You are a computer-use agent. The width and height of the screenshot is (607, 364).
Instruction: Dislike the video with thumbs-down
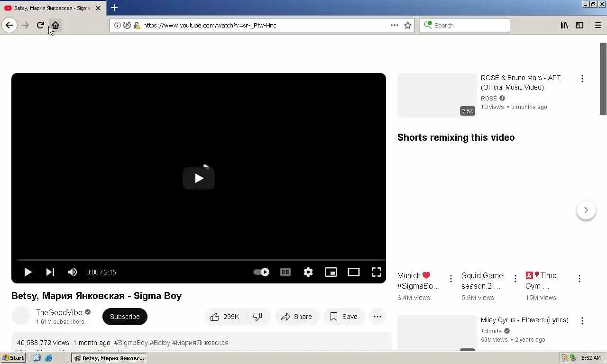coord(258,317)
